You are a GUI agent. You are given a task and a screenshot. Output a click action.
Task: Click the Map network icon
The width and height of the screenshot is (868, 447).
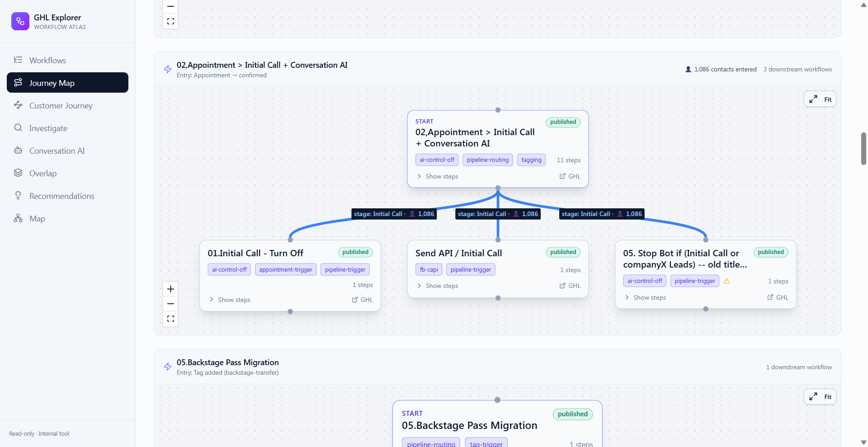[18, 218]
